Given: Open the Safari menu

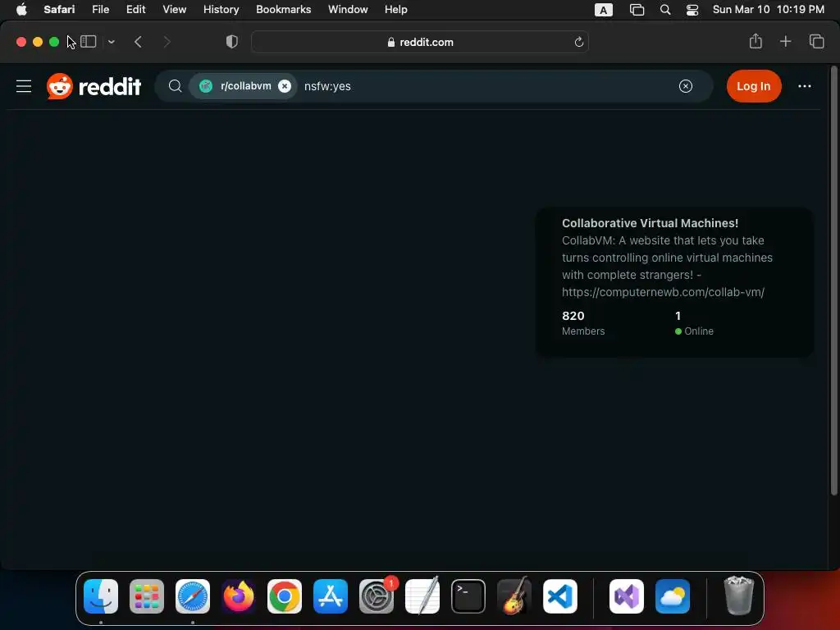Looking at the screenshot, I should click(59, 10).
